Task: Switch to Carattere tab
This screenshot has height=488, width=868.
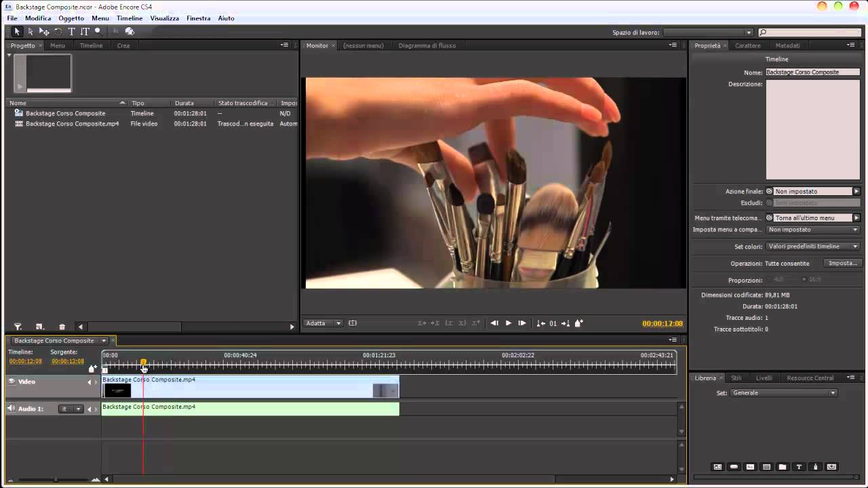Action: [x=748, y=45]
